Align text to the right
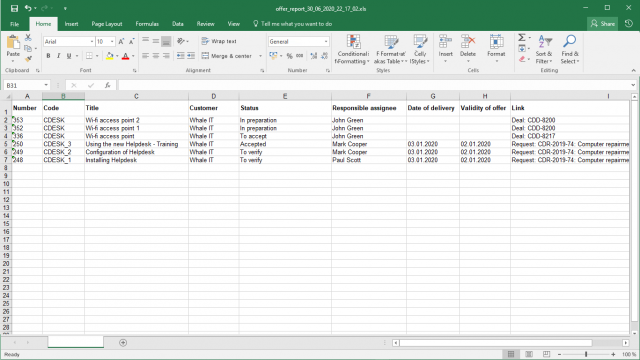 (166, 56)
